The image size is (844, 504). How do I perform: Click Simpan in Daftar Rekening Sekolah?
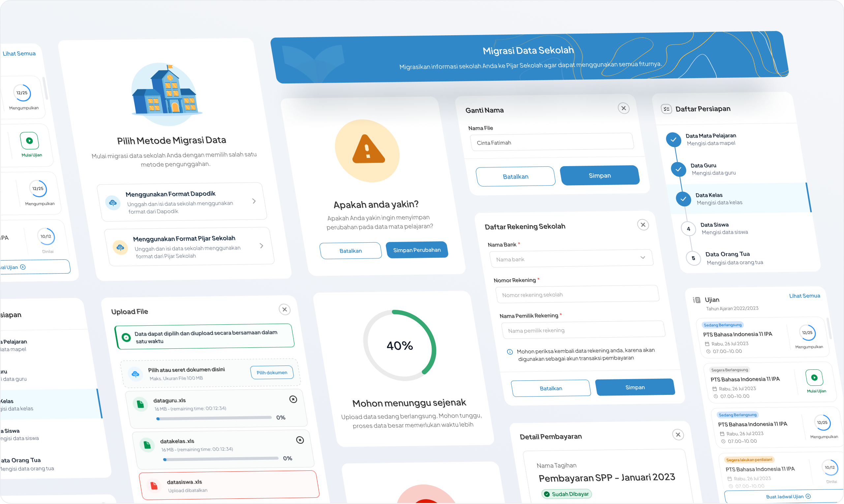[x=635, y=387]
